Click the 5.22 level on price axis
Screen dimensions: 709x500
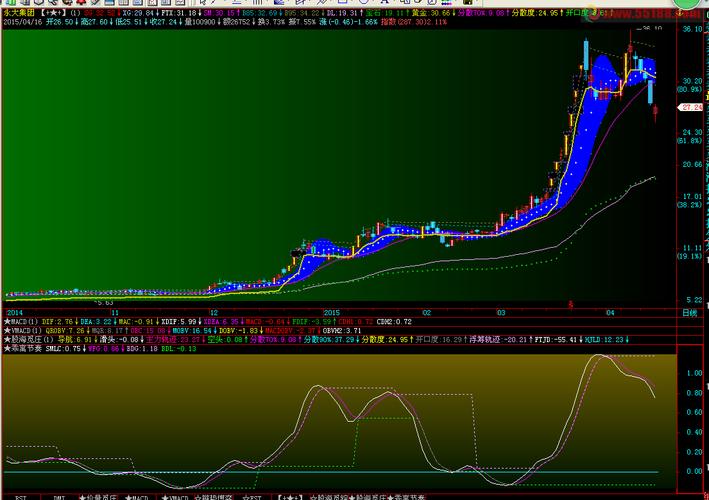click(695, 300)
